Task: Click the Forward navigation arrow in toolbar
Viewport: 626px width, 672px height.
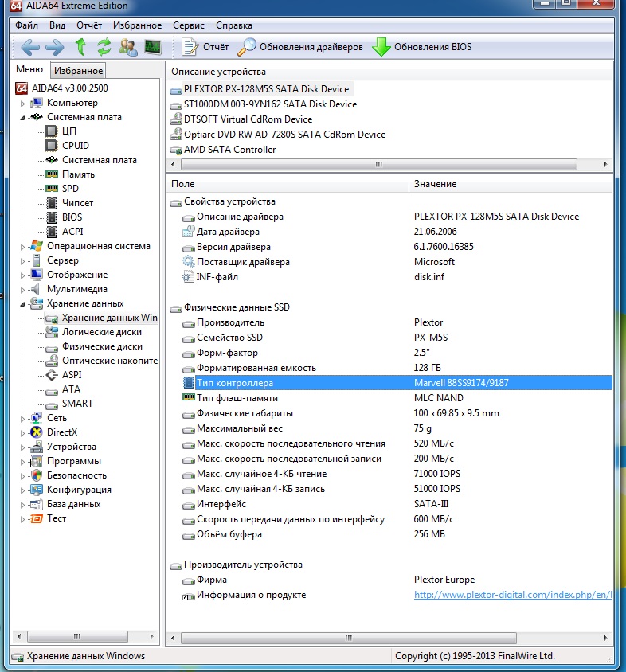Action: pyautogui.click(x=55, y=47)
